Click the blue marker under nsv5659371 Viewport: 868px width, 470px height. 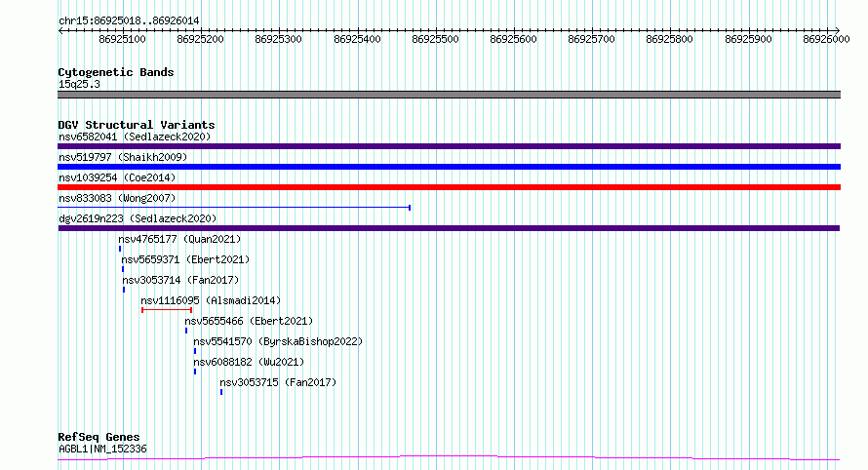coord(123,269)
